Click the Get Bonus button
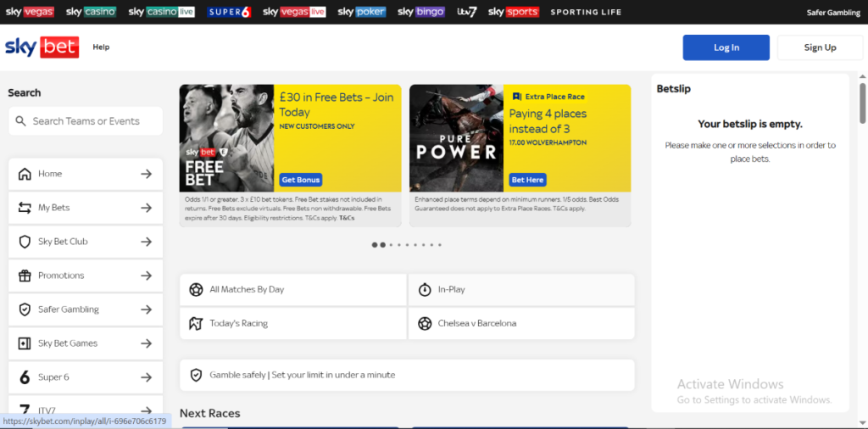Viewport: 868px width, 429px height. tap(301, 180)
